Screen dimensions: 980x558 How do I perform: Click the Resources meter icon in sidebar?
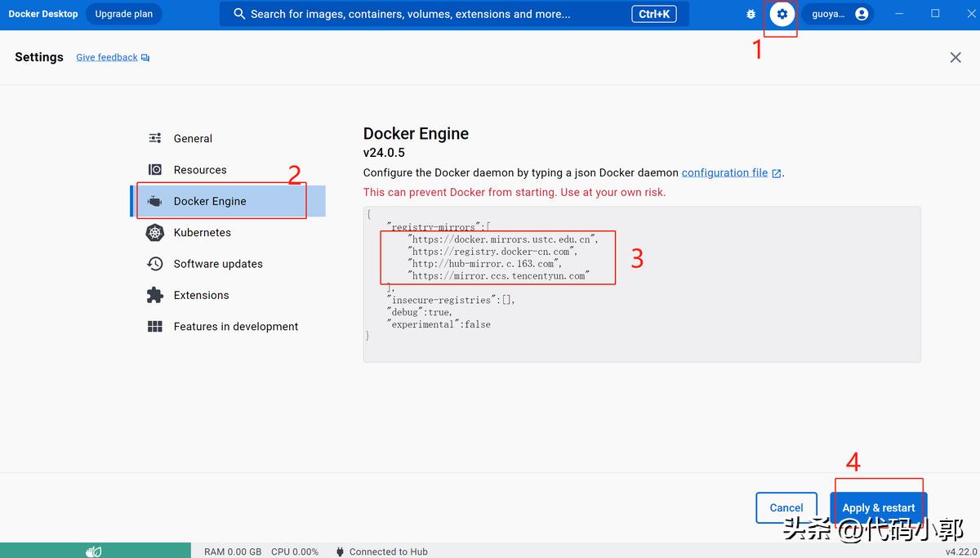point(154,169)
